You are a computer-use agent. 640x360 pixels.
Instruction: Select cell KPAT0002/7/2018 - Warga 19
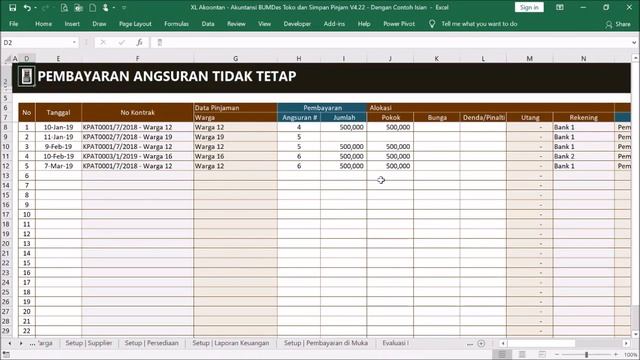[x=138, y=137]
